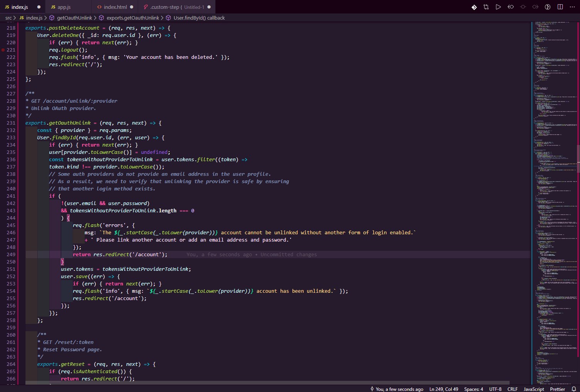
Task: Click 'if (req.isAuthenticated()) {' line
Action: click(x=90, y=372)
